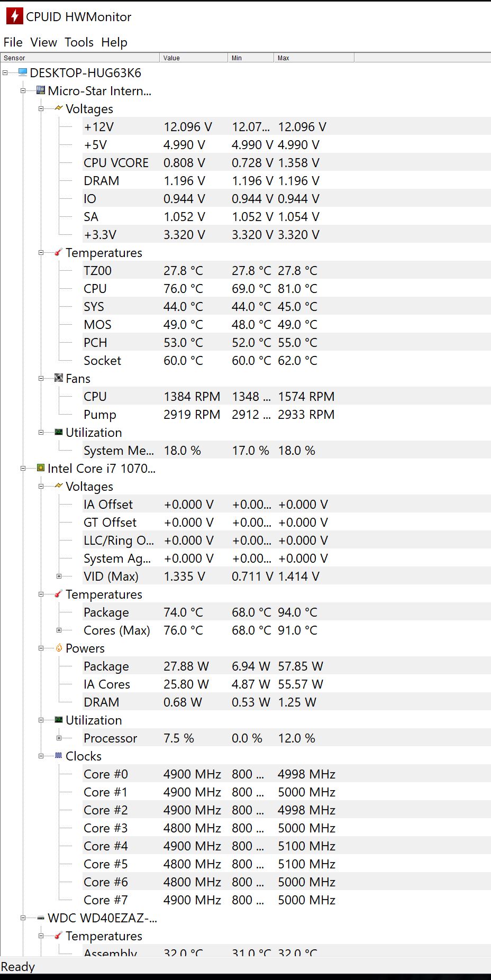
Task: Click the 94.0 °C Package max value
Action: (x=298, y=612)
